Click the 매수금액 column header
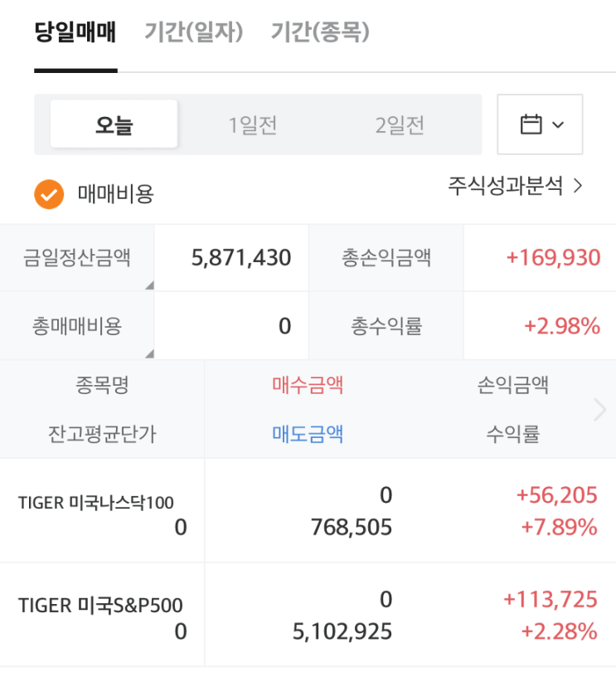 tap(308, 385)
